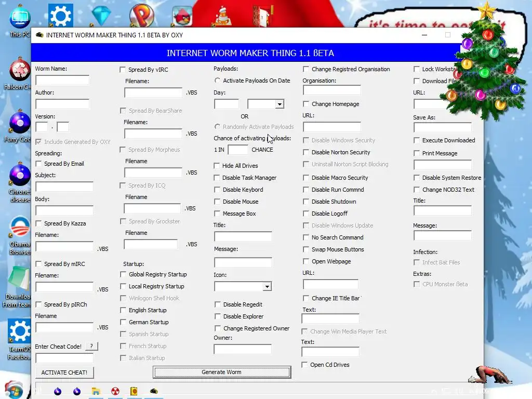Open the Furry Coc ornament desktop icon
The height and width of the screenshot is (399, 532).
[x=19, y=126]
